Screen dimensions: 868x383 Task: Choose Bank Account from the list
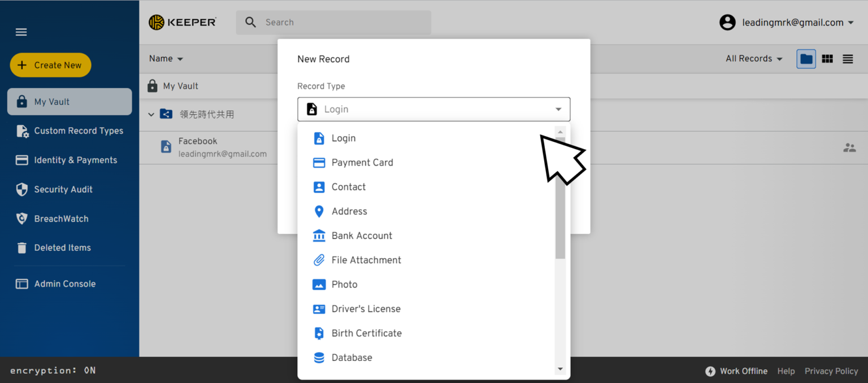point(361,236)
